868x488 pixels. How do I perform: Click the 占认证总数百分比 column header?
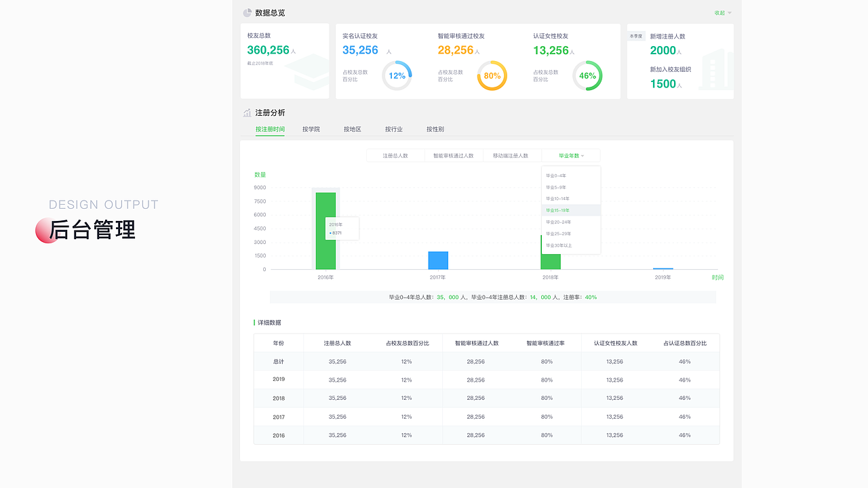tap(685, 343)
